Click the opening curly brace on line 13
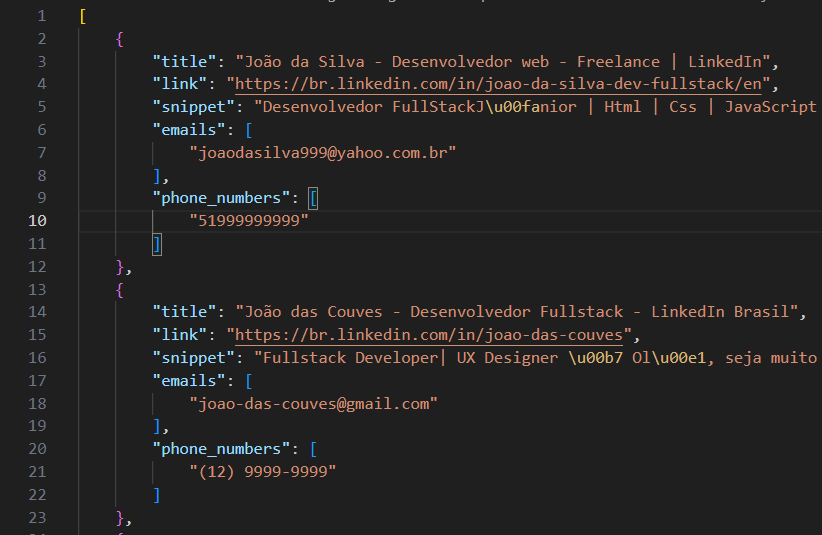The height and width of the screenshot is (535, 822). tap(120, 290)
